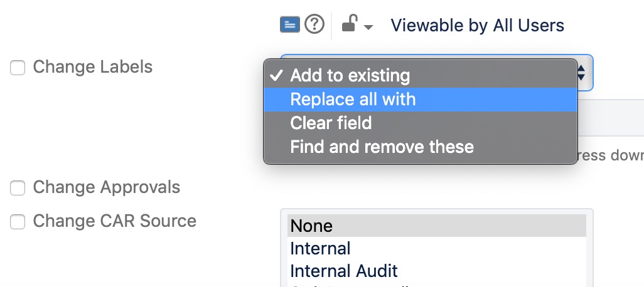
Task: Expand the arrow beside the padlock
Action: pos(368,27)
